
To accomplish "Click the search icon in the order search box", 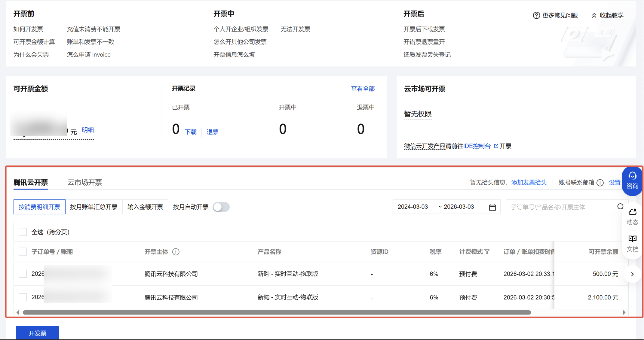I will [x=620, y=207].
